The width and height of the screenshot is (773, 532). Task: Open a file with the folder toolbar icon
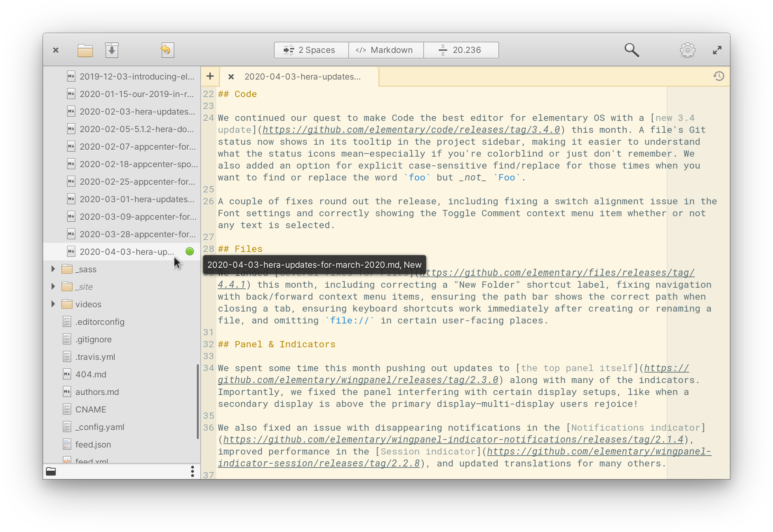[84, 50]
